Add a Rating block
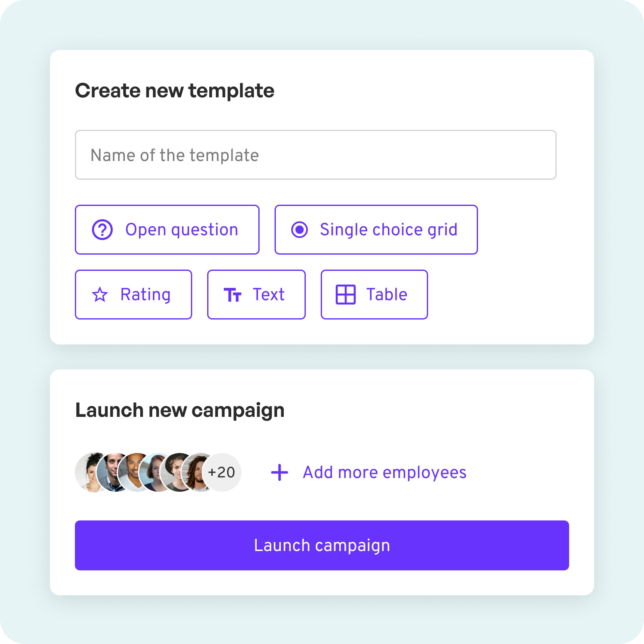 tap(134, 295)
